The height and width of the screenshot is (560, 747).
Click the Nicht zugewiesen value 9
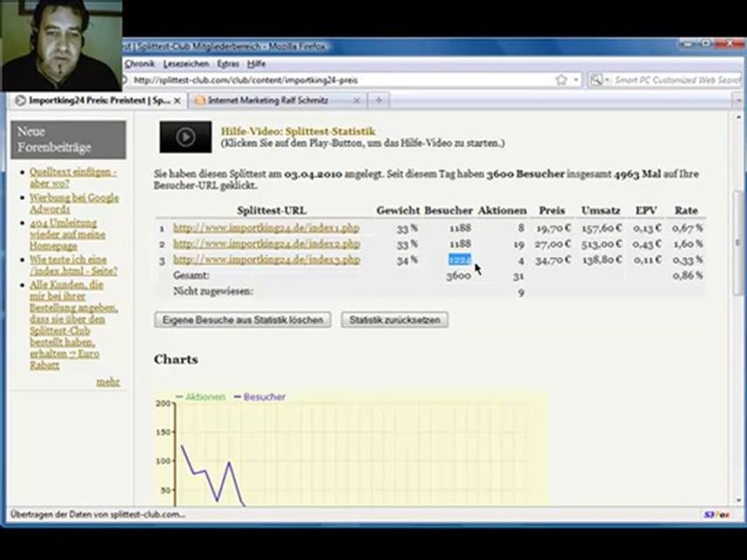(521, 292)
